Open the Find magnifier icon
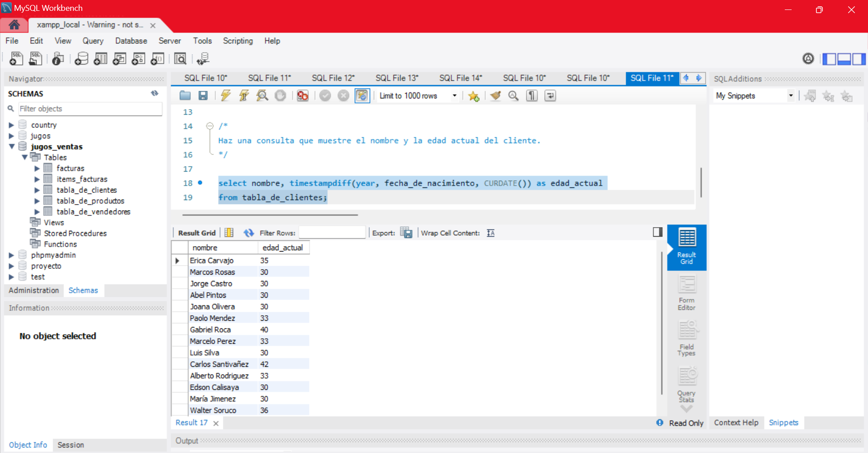 click(x=514, y=95)
